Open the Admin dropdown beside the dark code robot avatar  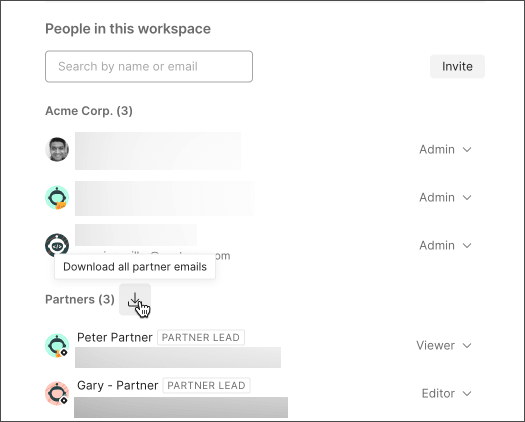tap(445, 245)
